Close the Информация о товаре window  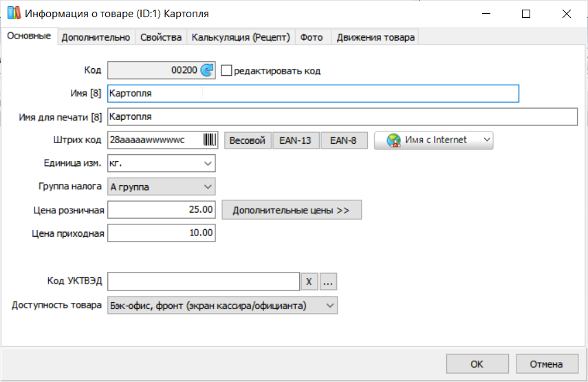click(567, 14)
